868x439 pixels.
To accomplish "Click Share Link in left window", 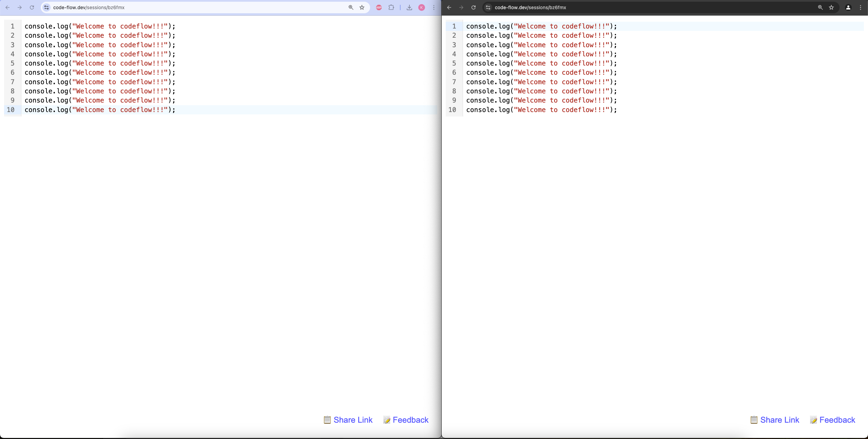I will (x=352, y=420).
